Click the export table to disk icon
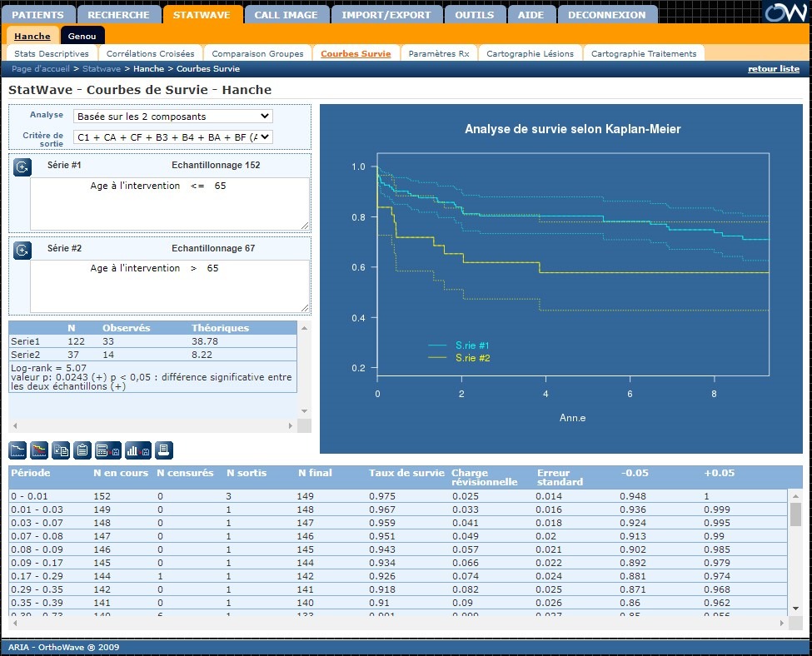The width and height of the screenshot is (812, 656). (x=108, y=450)
